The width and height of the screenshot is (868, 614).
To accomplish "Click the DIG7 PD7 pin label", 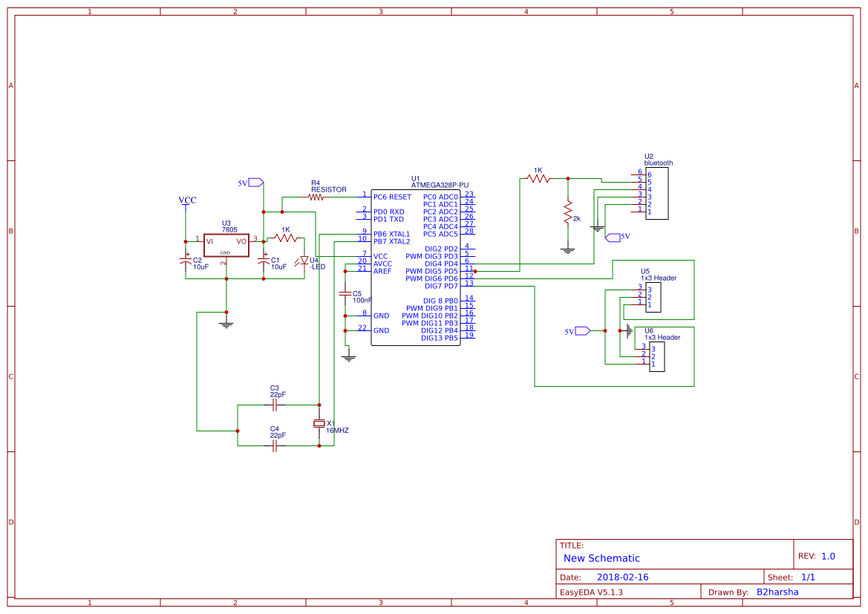I will click(x=441, y=287).
